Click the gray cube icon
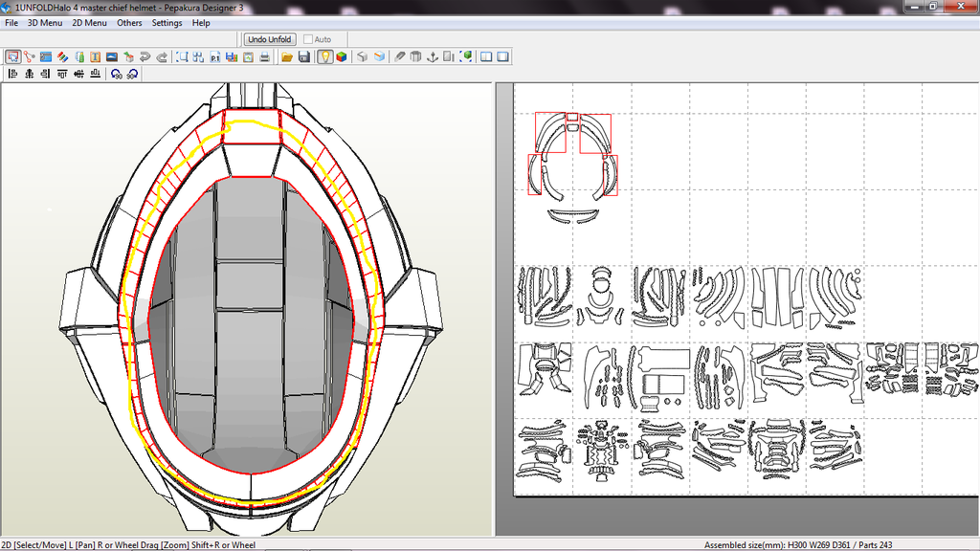The image size is (980, 551). (x=362, y=56)
